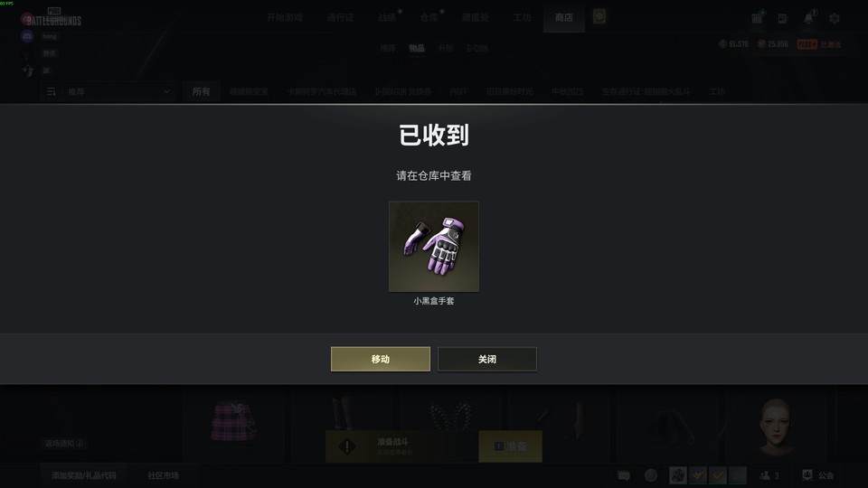Close the received item dialog with 关闭
This screenshot has height=488, width=868.
click(x=487, y=359)
